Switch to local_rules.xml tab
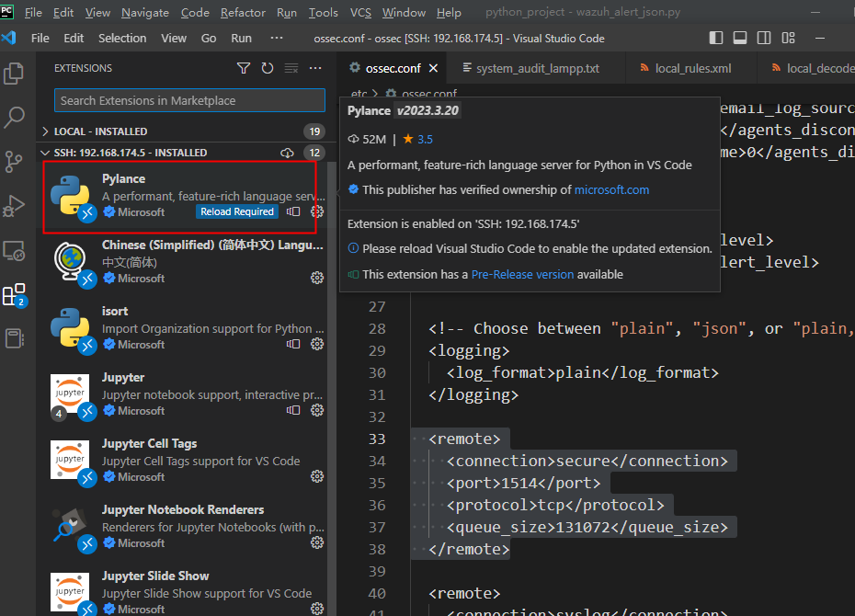 point(691,68)
